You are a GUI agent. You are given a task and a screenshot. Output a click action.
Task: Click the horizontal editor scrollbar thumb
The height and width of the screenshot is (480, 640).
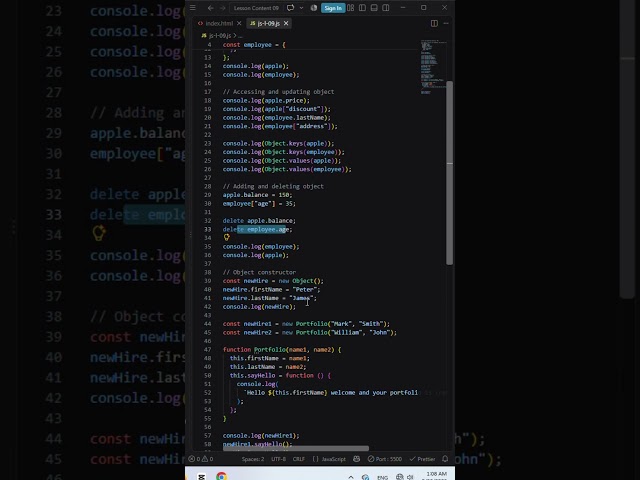[x=296, y=448]
